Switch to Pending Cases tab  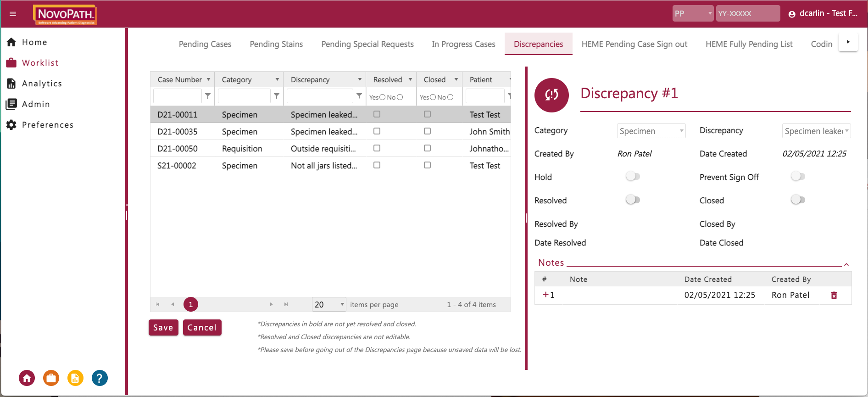pos(205,44)
